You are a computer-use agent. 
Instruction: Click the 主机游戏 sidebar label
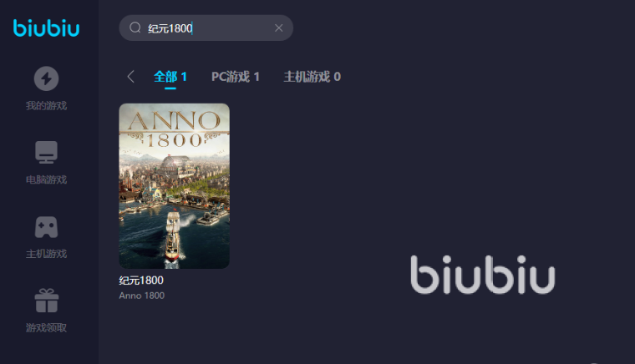click(x=46, y=254)
